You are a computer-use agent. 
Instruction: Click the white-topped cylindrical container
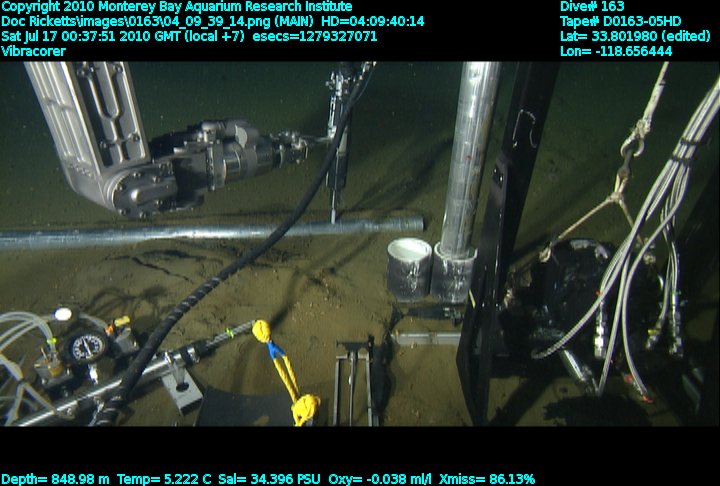409,266
